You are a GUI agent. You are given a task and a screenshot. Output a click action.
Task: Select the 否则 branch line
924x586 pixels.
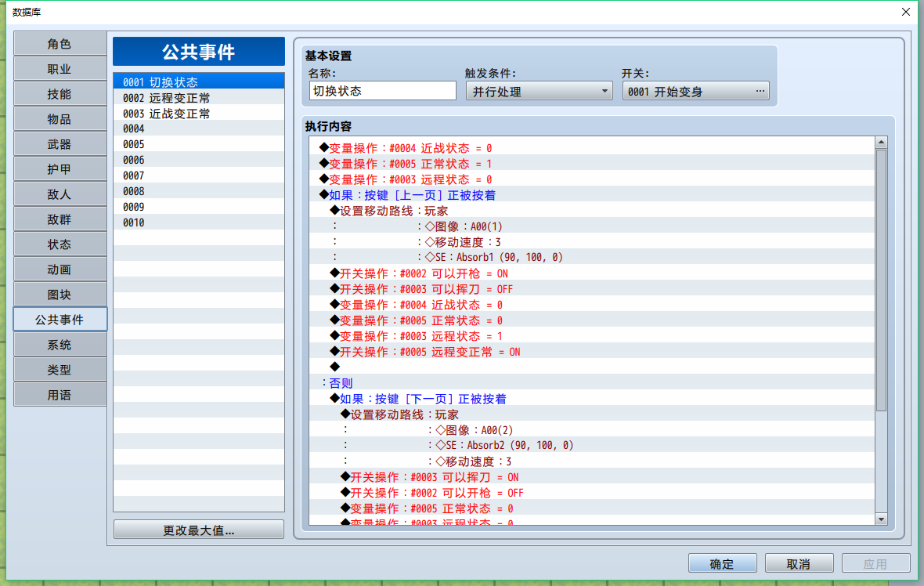pos(592,383)
